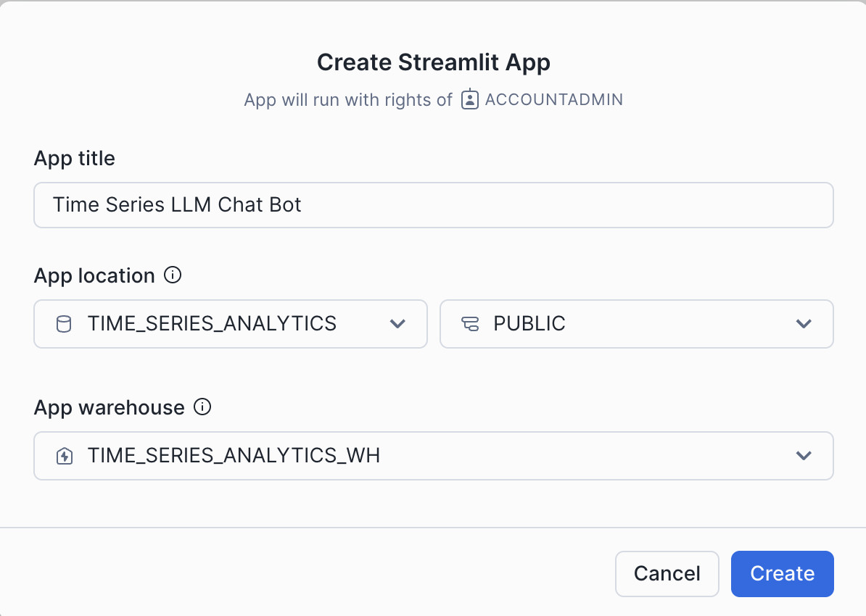The height and width of the screenshot is (616, 866).
Task: Click the warehouse icon beside TIME_SERIES_ANALYTICS_WH
Action: (x=64, y=456)
